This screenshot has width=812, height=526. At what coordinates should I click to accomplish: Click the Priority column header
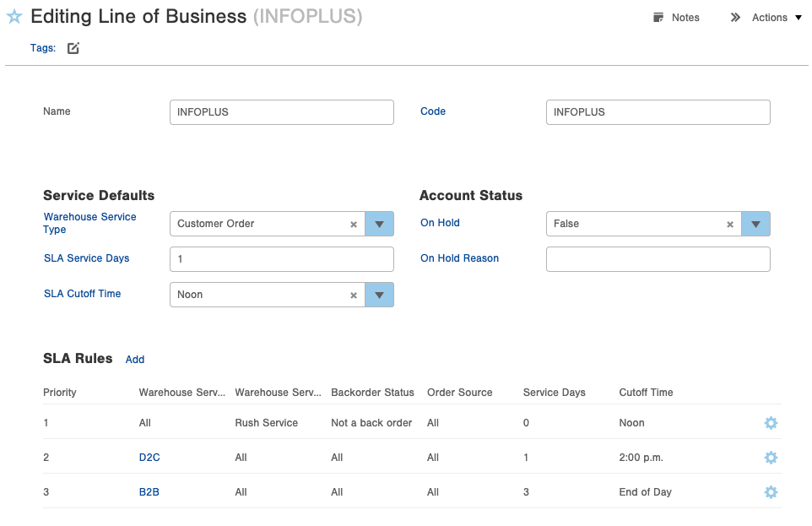coord(60,393)
